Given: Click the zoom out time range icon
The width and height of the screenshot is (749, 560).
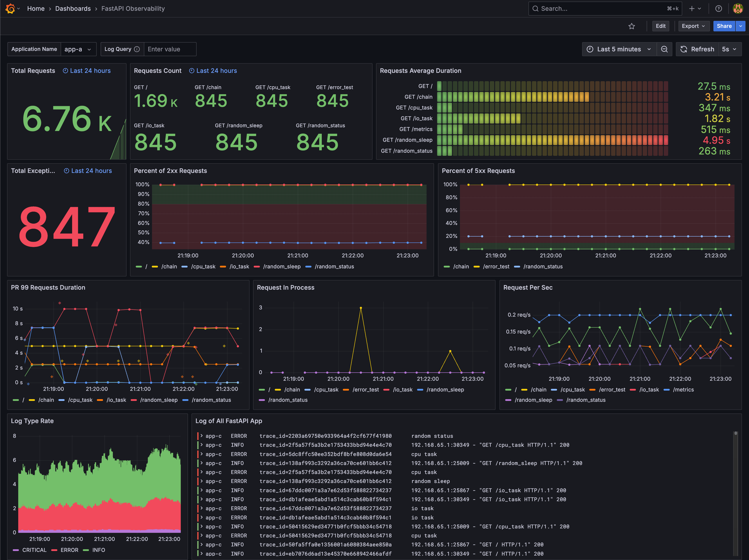Looking at the screenshot, I should coord(664,49).
